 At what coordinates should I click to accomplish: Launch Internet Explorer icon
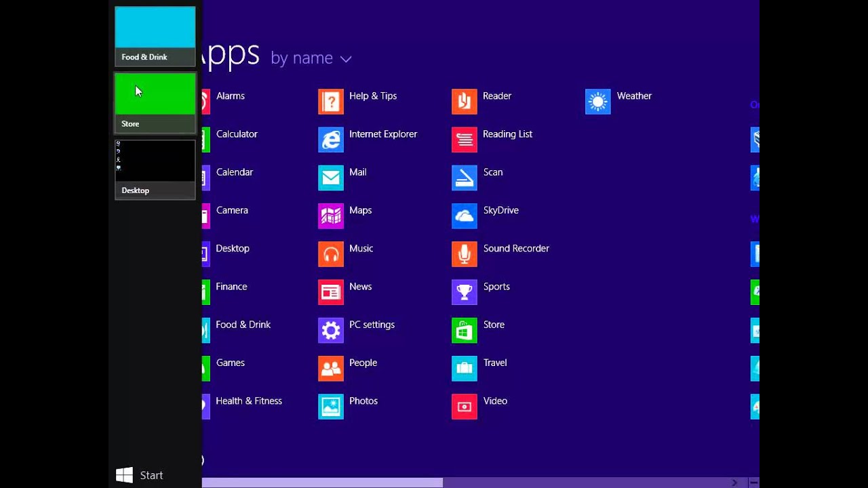click(x=331, y=140)
